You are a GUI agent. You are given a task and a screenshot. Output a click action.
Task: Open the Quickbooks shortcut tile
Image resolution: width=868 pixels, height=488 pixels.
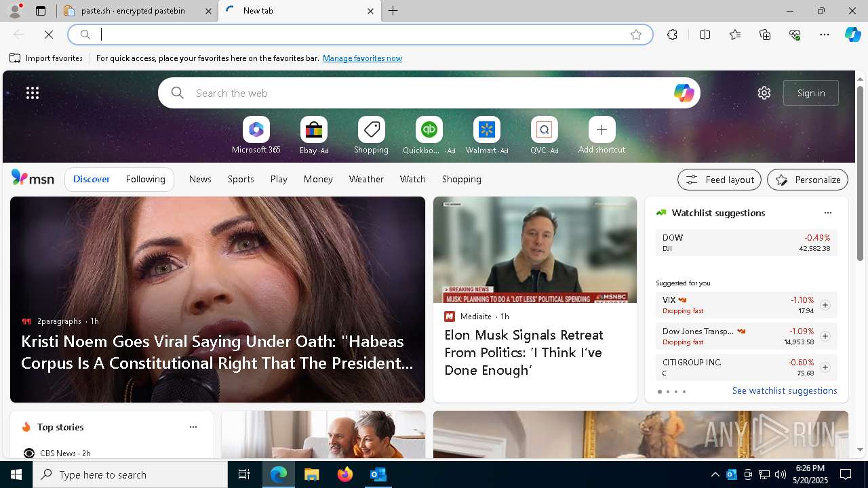(429, 136)
